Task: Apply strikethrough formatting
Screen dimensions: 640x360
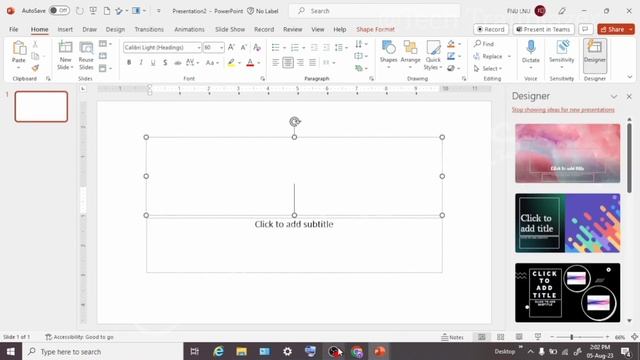Action: (x=178, y=62)
